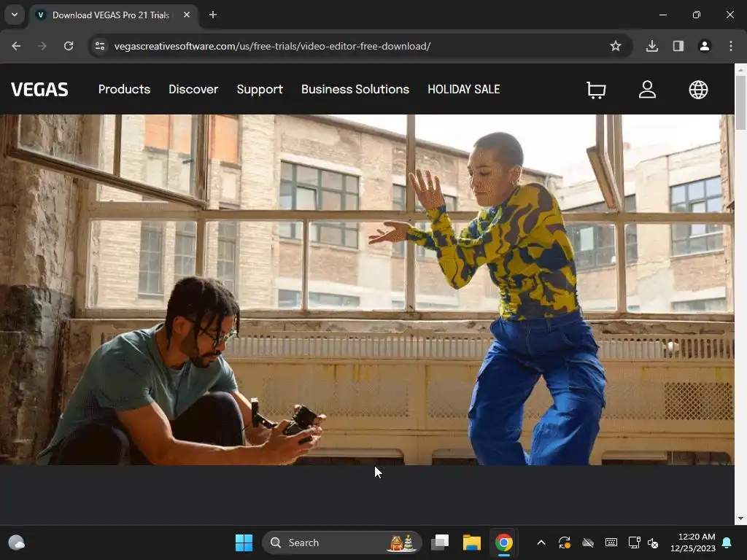Click the monitor network tray icon

pos(634,542)
